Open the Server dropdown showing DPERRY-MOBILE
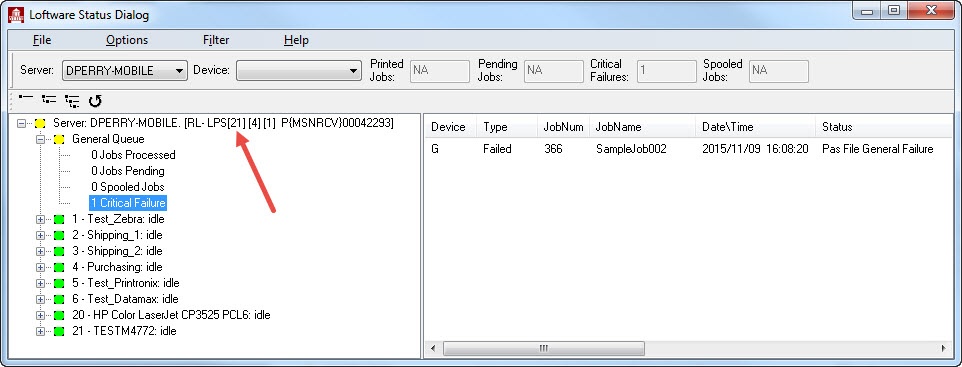Viewport: 962px width, 367px height. [125, 71]
